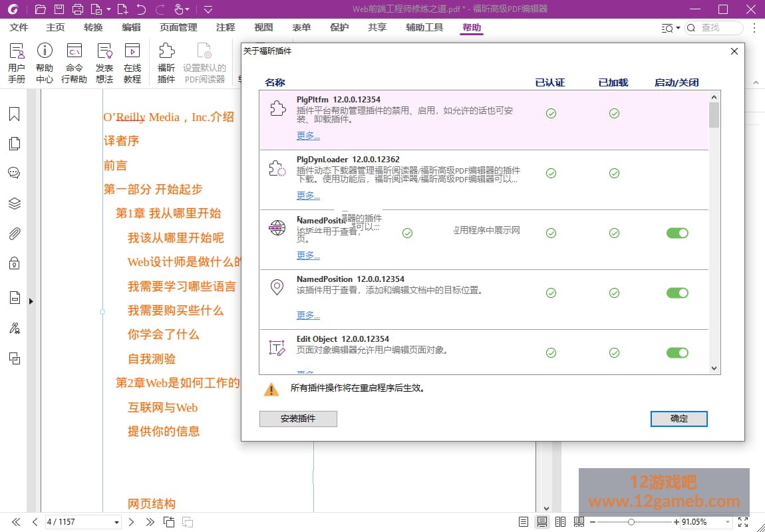The image size is (765, 532).
Task: Open the Pages thumbnail panel
Action: click(x=14, y=144)
